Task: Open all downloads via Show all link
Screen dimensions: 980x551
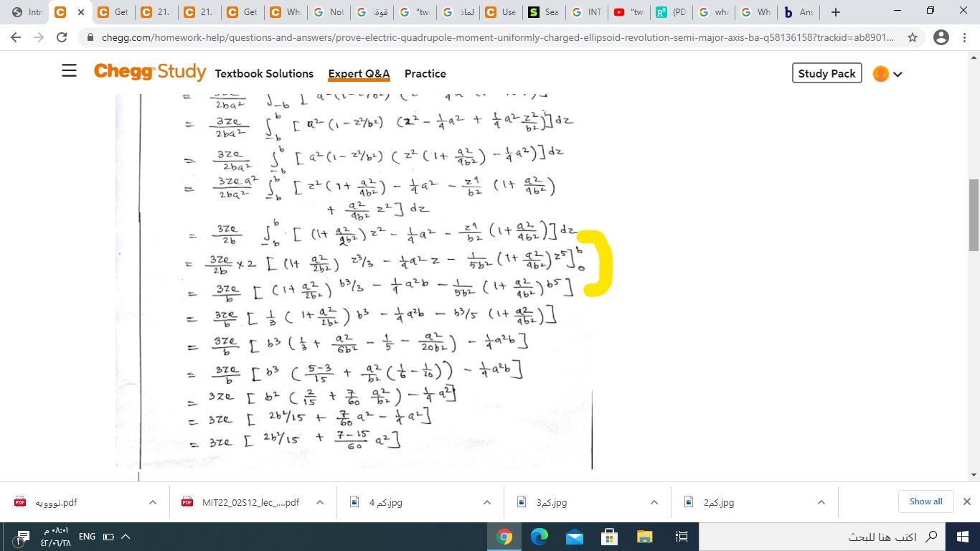Action: tap(925, 501)
